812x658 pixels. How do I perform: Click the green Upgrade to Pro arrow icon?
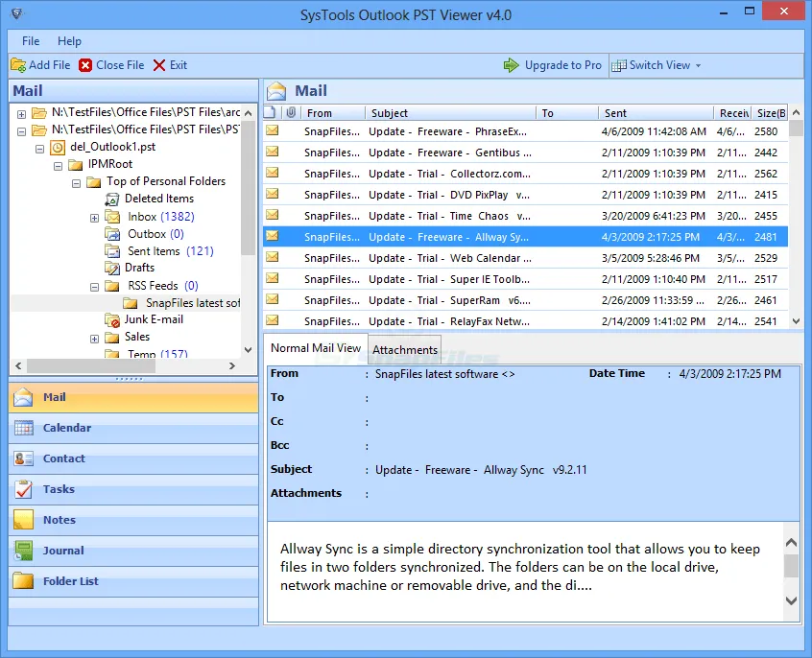tap(512, 65)
